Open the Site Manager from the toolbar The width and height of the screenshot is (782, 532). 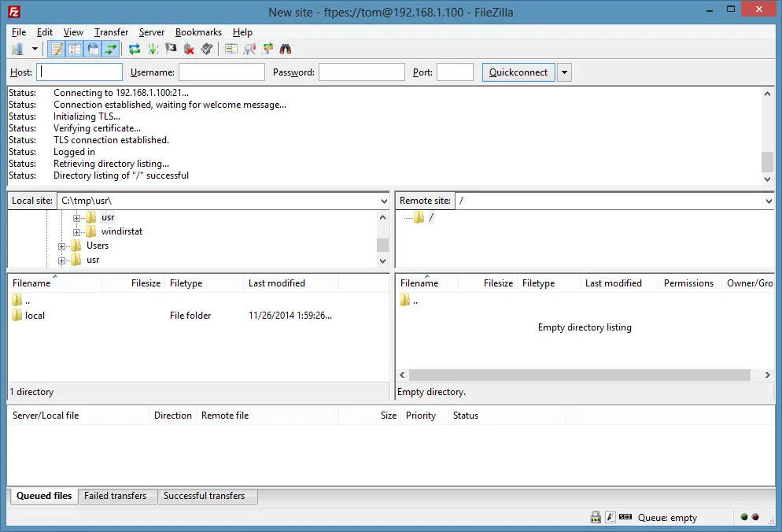point(18,49)
